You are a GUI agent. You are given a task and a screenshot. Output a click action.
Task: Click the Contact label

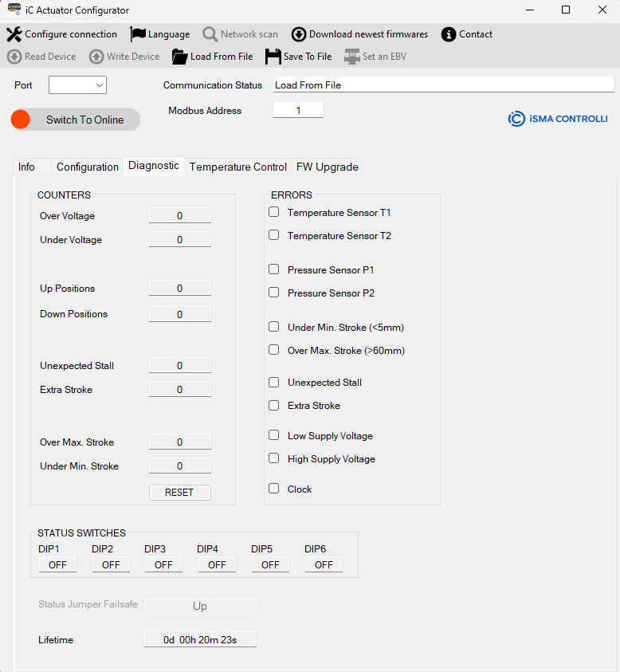(x=476, y=34)
